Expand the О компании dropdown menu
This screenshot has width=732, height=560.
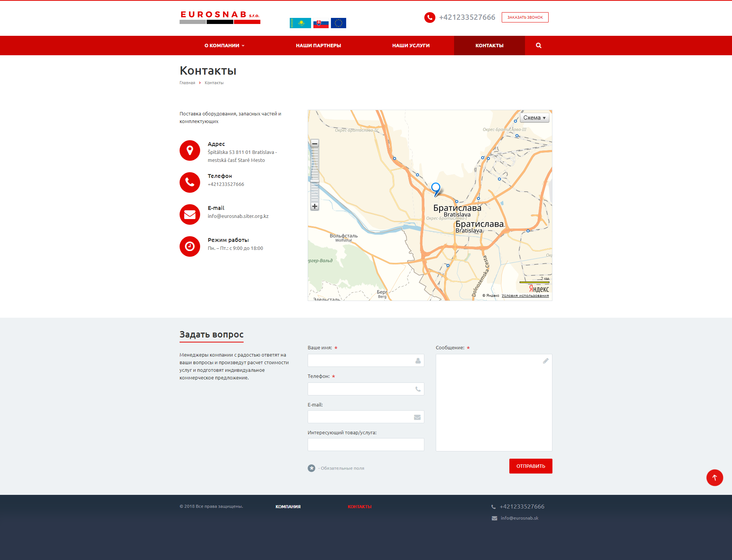(224, 45)
